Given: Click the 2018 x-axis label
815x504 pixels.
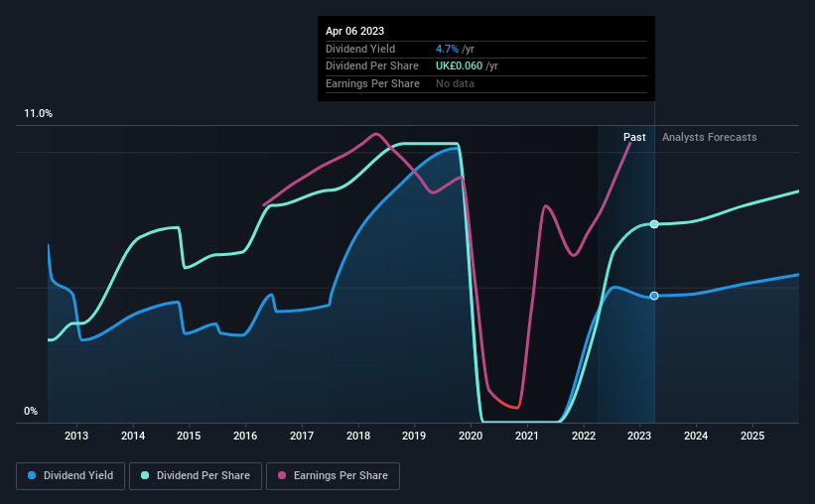Looking at the screenshot, I should point(358,436).
